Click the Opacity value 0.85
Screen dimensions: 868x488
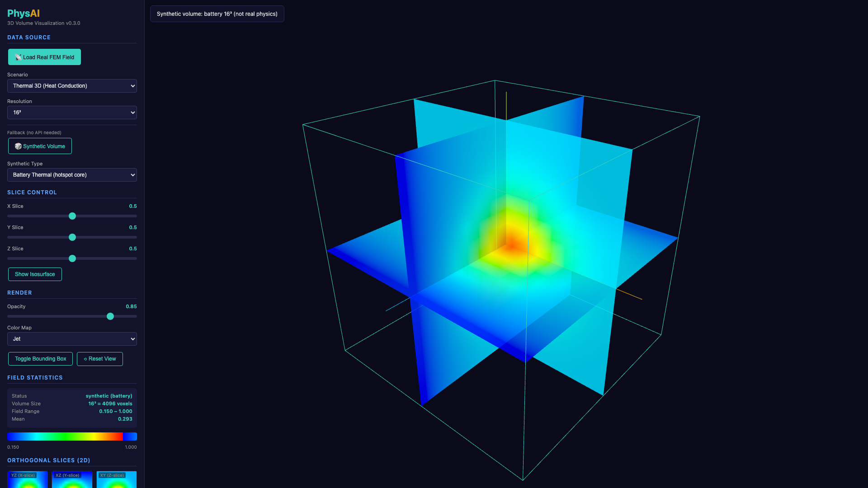pos(131,306)
